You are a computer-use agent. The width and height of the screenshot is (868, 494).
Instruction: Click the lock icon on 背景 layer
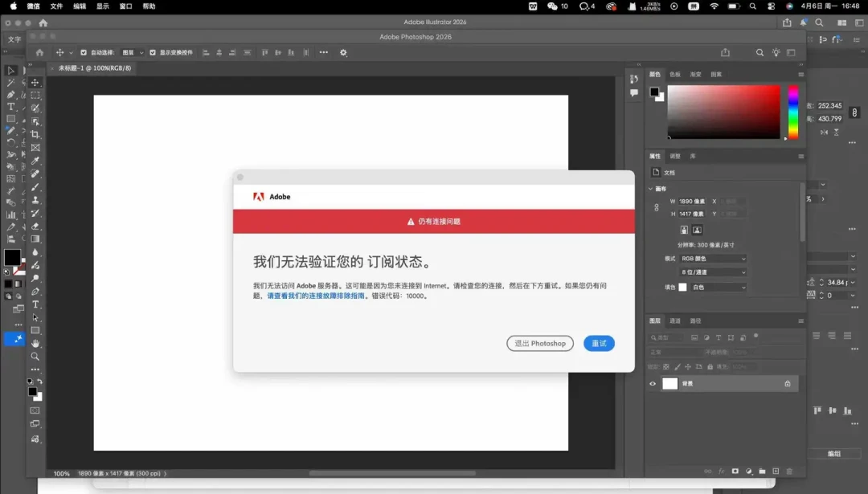[x=787, y=383]
